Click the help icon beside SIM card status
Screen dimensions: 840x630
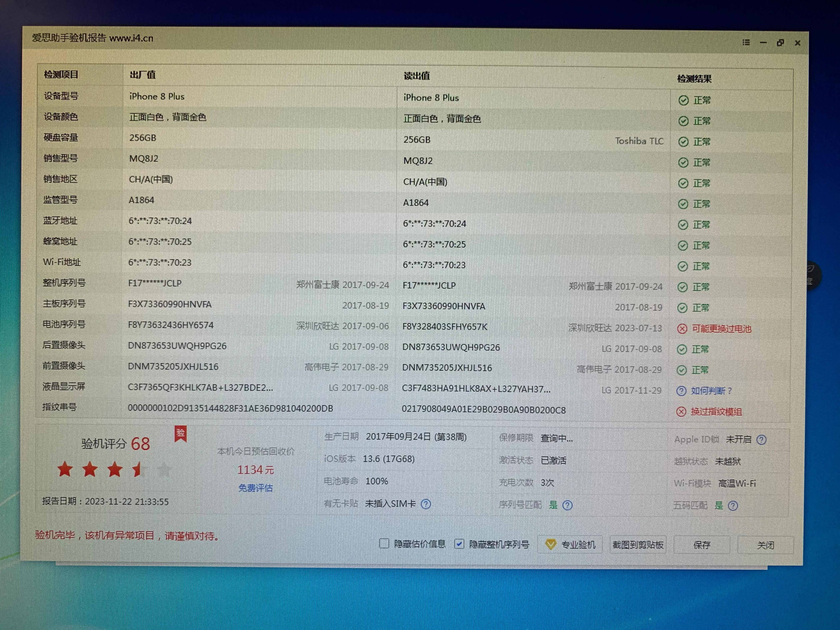click(x=426, y=504)
